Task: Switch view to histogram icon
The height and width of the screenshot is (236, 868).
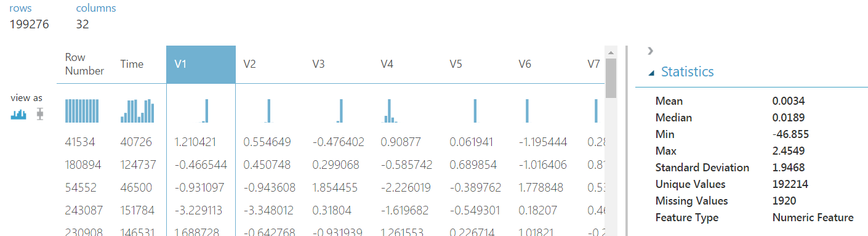Action: coord(18,114)
